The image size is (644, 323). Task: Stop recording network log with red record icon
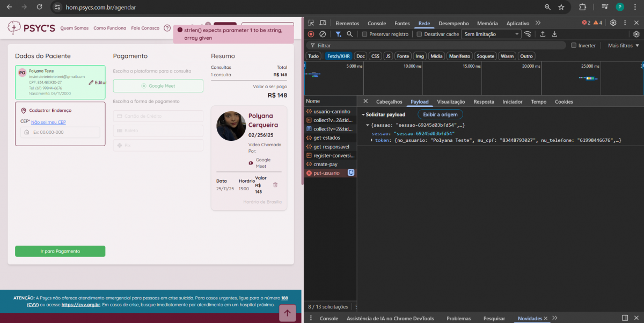[311, 34]
